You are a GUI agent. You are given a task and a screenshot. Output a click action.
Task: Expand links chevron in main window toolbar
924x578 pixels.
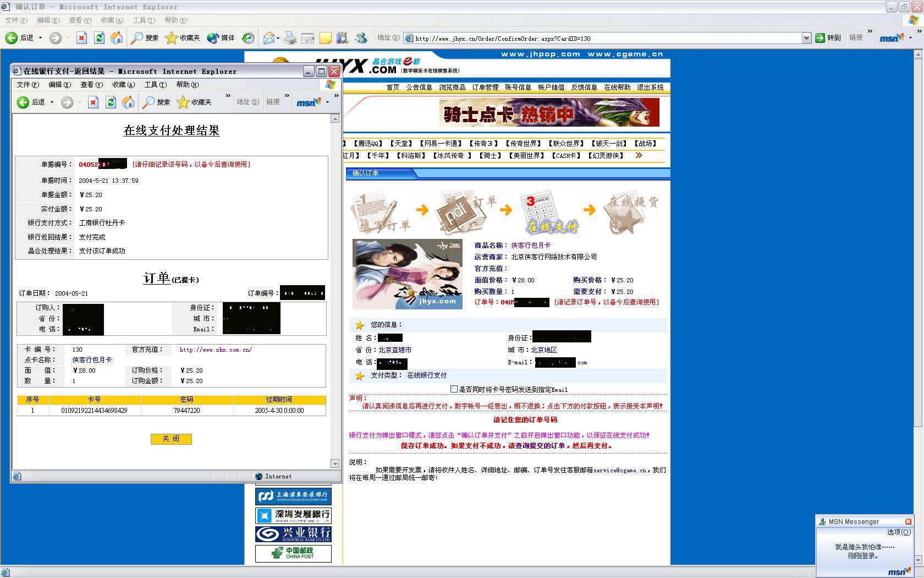(x=870, y=31)
